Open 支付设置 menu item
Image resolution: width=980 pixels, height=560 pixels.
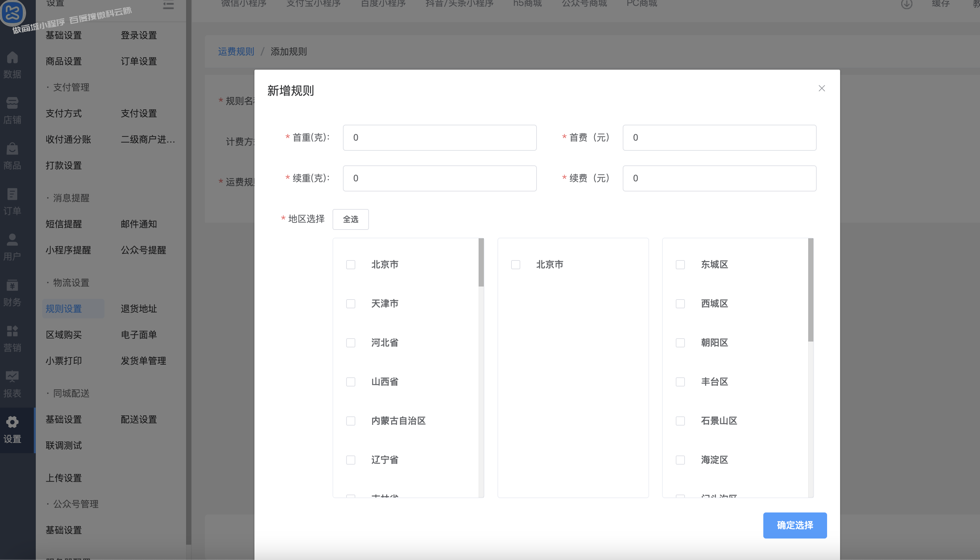pos(139,113)
